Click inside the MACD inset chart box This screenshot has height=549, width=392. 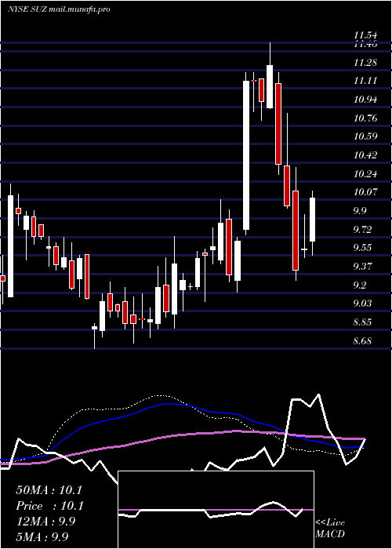216,510
